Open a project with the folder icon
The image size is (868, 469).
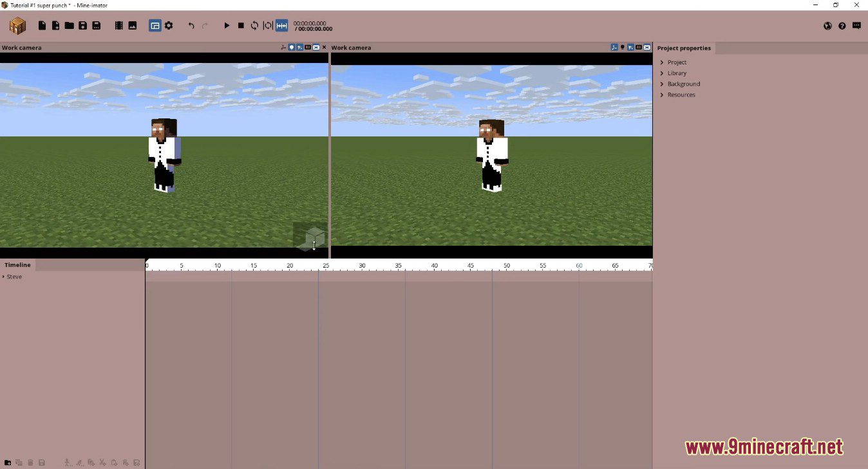point(69,26)
